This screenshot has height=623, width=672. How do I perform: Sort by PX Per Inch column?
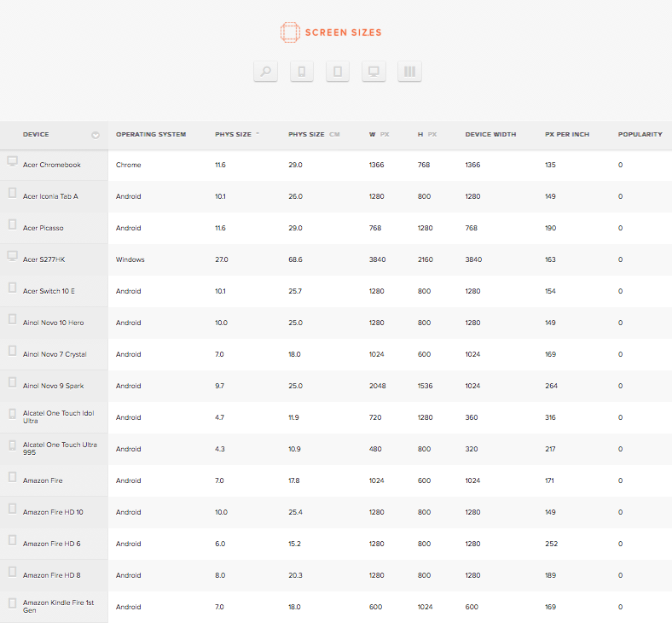567,135
